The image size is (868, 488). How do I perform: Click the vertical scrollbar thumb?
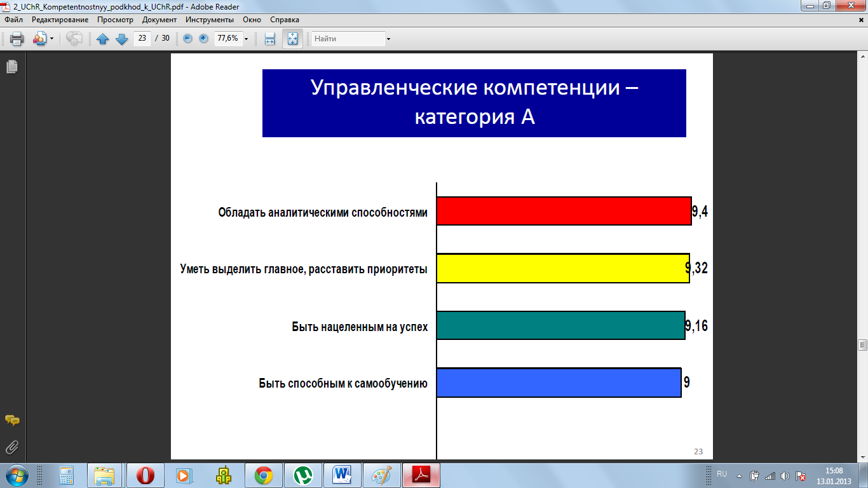point(862,345)
